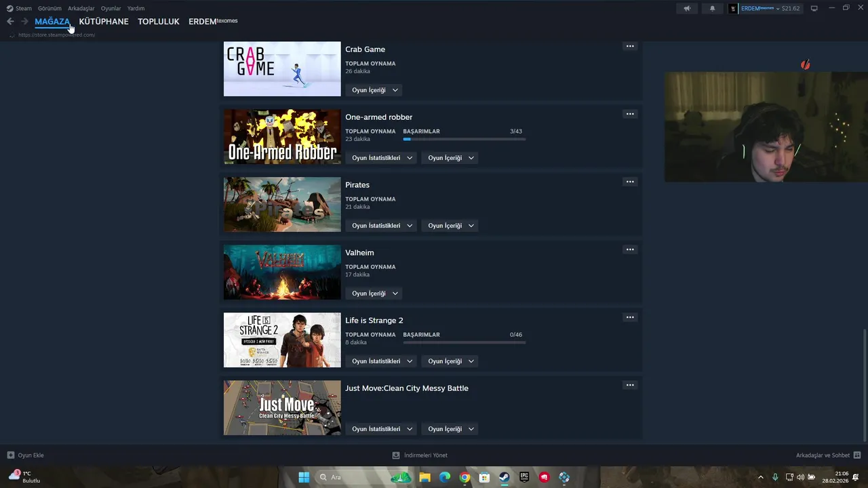Click the microphone tray icon
Image resolution: width=868 pixels, height=488 pixels.
775,477
